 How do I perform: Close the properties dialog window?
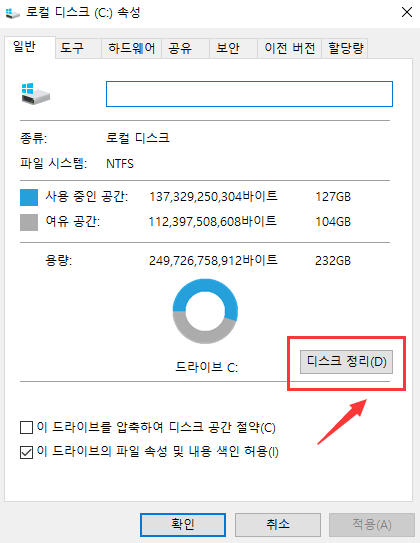(406, 12)
